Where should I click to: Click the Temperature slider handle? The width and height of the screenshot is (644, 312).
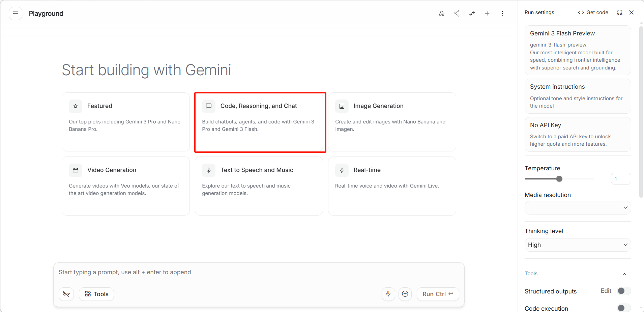pos(559,179)
